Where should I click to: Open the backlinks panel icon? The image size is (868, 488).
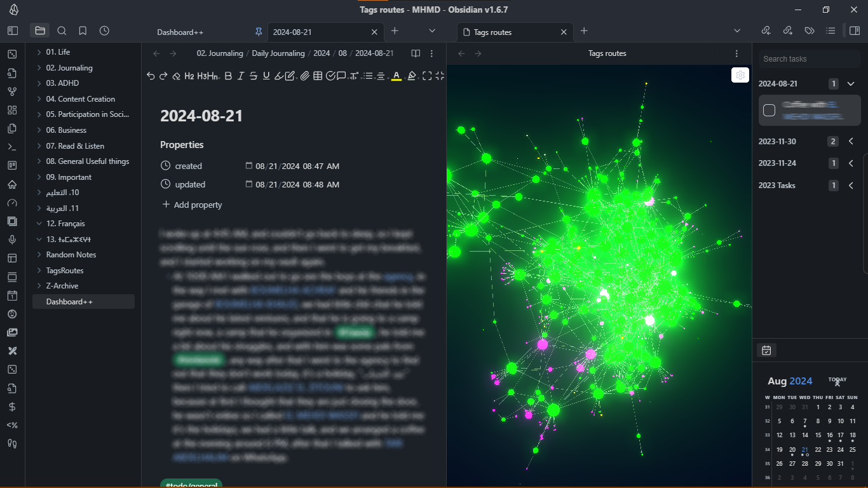tap(766, 30)
